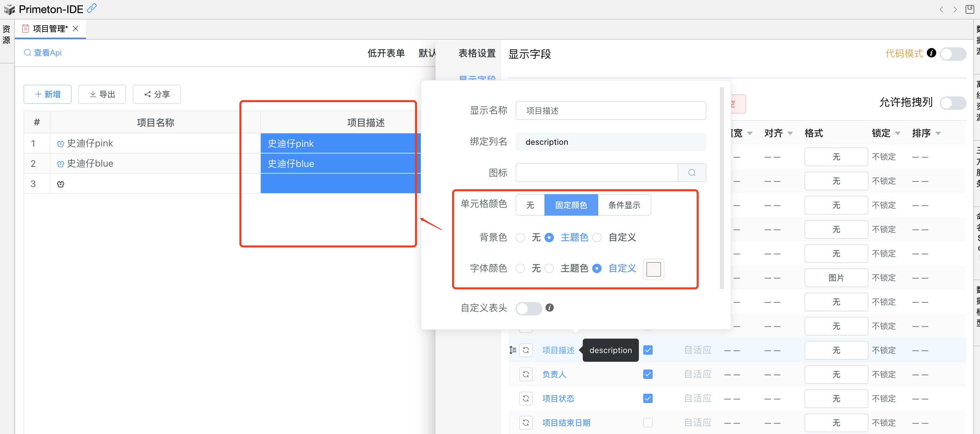The width and height of the screenshot is (980, 434).
Task: Click refresh icon in 项目描述 row
Action: click(x=526, y=350)
